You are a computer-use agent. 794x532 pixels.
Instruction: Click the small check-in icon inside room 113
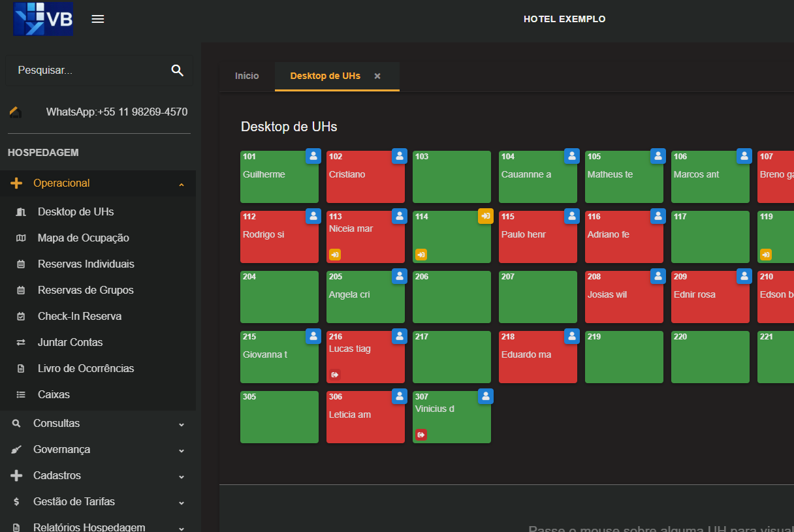click(335, 255)
